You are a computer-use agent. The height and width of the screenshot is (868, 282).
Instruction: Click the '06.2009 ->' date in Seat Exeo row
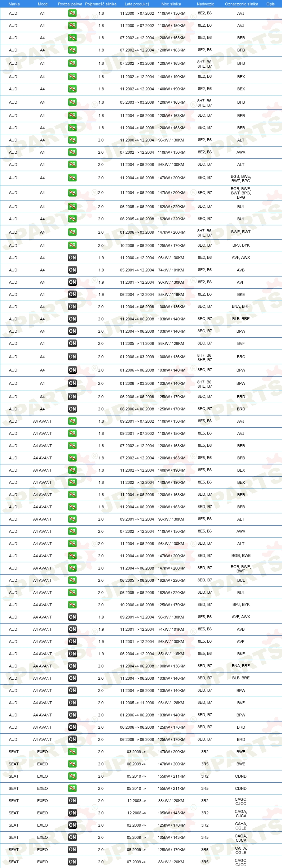pyautogui.click(x=136, y=764)
